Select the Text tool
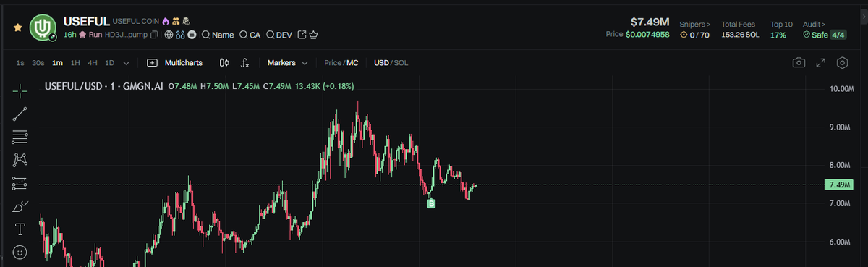The image size is (868, 267). [20, 229]
